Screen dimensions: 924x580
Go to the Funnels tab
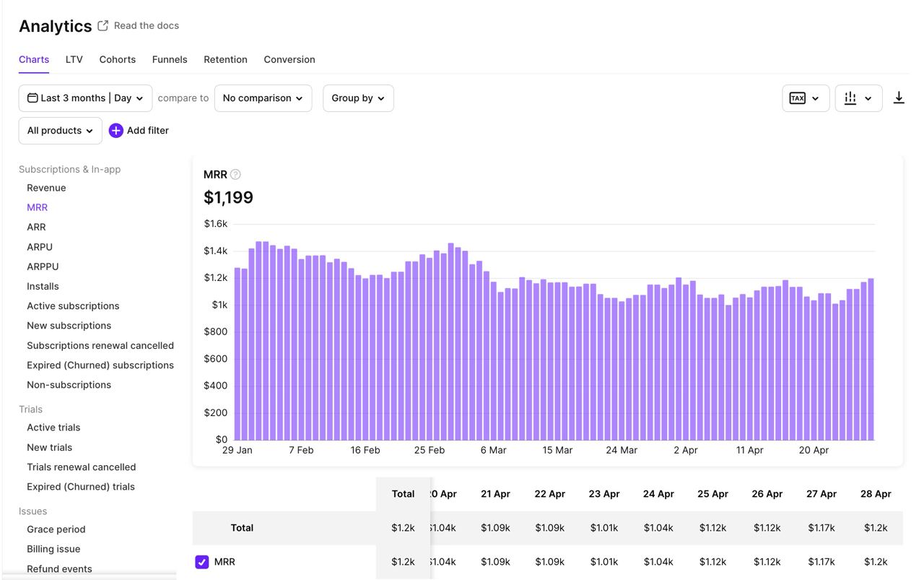tap(170, 59)
